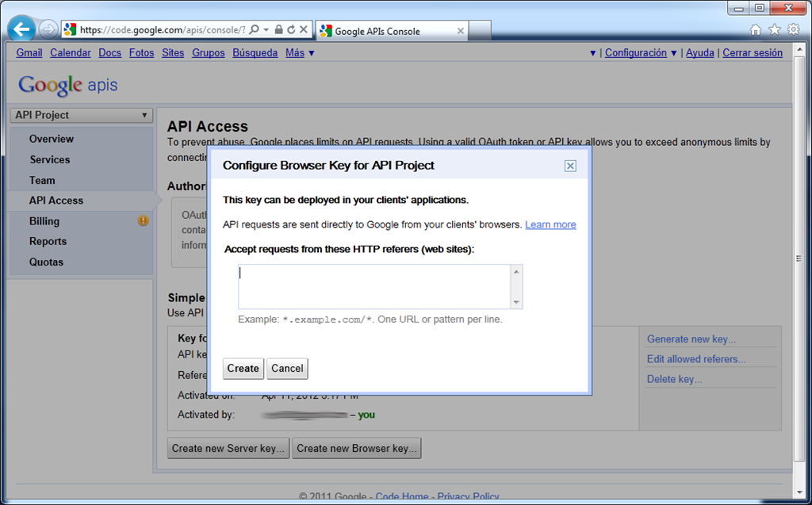Expand the Más menu arrow

click(x=311, y=53)
